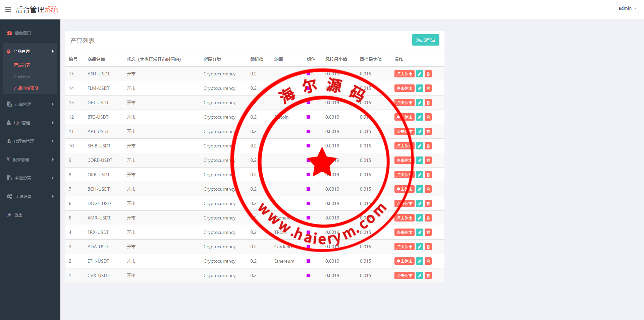Image resolution: width=644 pixels, height=320 pixels.
Task: Click the hamburger menu icon in header
Action: 8,9
